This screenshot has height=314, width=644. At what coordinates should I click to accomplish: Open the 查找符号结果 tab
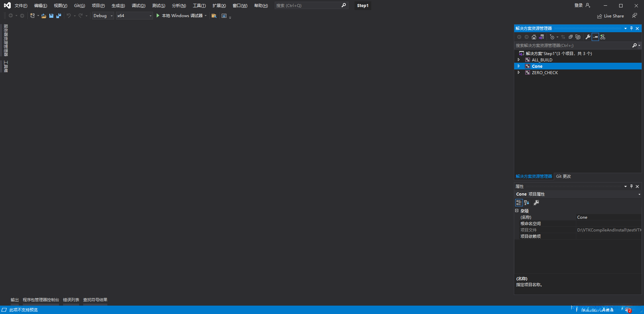[95, 300]
